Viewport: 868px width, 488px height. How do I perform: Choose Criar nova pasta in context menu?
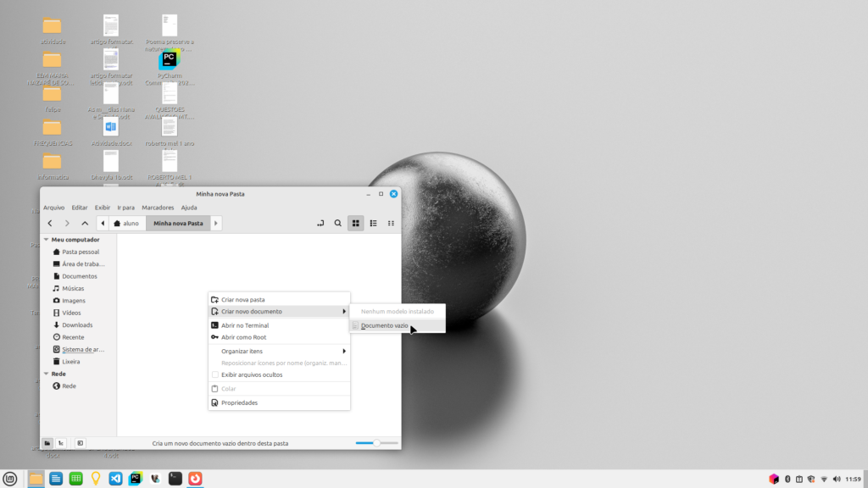click(242, 299)
